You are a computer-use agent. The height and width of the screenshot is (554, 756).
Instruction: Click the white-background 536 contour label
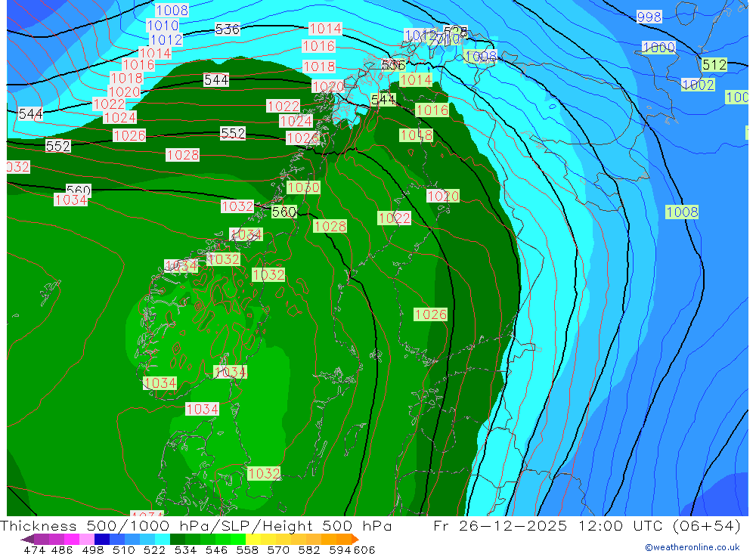point(227,29)
